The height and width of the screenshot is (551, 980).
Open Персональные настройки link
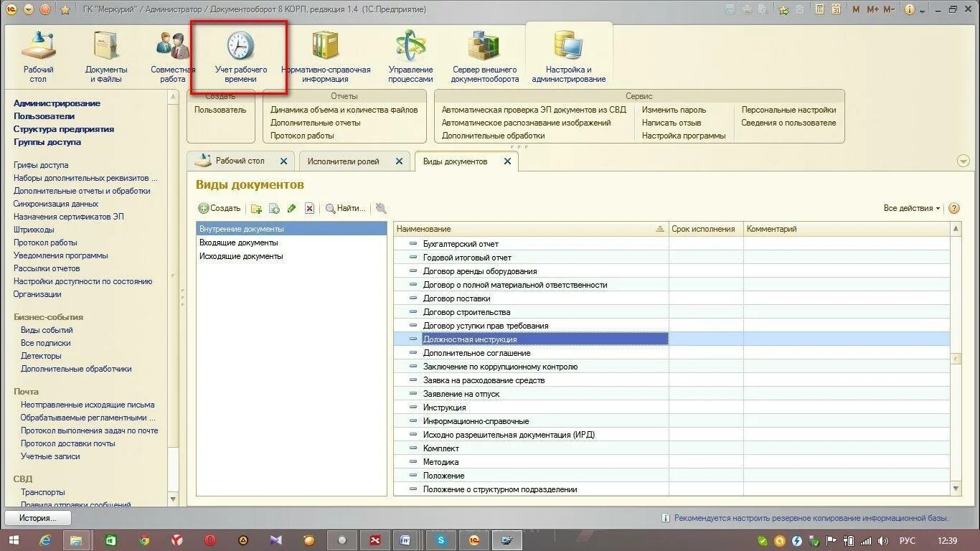coord(788,110)
